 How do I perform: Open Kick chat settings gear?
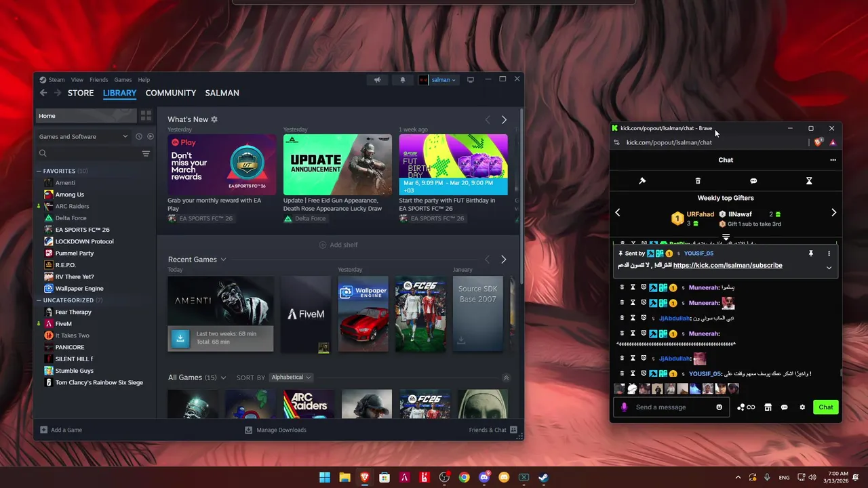802,407
